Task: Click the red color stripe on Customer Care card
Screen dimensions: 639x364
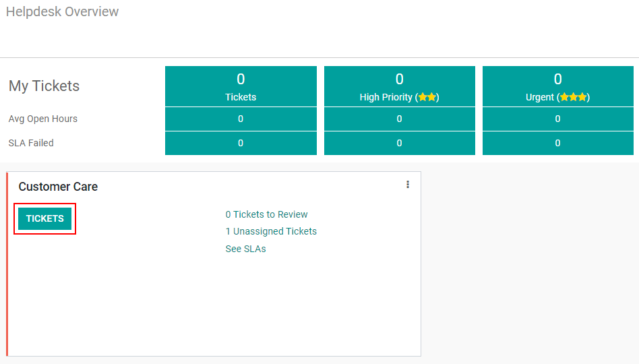Action: 7,264
